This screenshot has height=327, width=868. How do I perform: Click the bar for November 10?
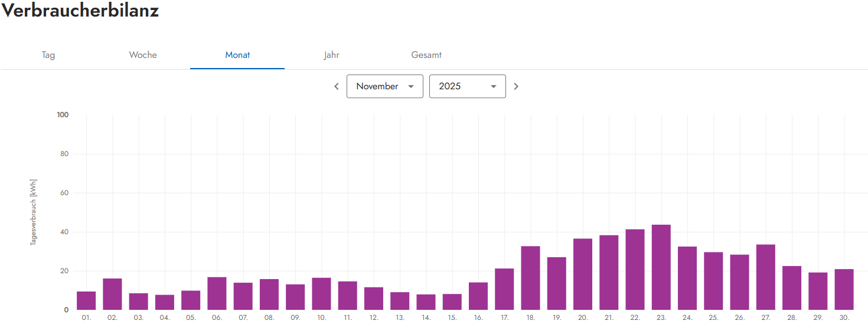321,294
